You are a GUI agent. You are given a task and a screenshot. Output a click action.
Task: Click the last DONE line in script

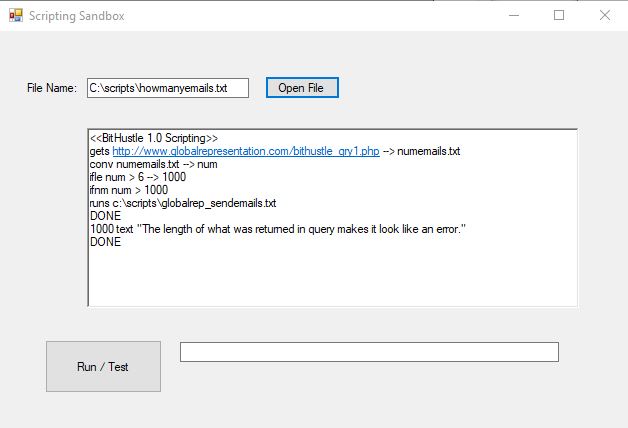(x=105, y=242)
